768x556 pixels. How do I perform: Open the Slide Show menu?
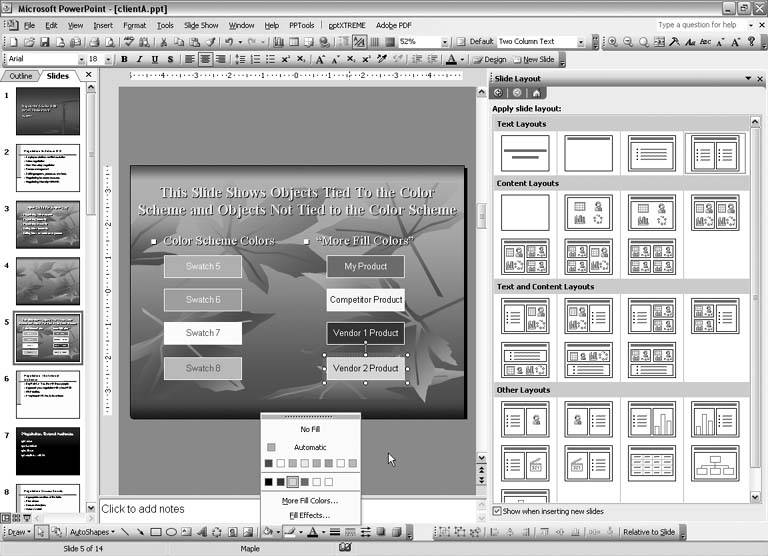(x=201, y=24)
